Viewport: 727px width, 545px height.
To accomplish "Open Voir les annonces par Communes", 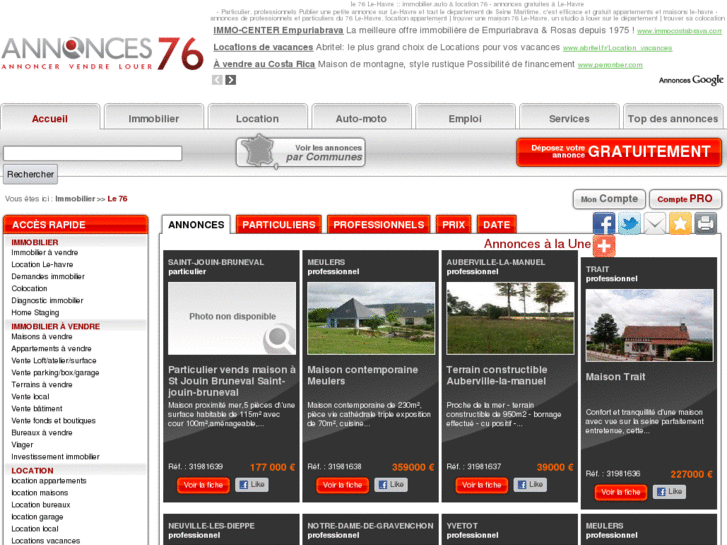I will coord(300,152).
